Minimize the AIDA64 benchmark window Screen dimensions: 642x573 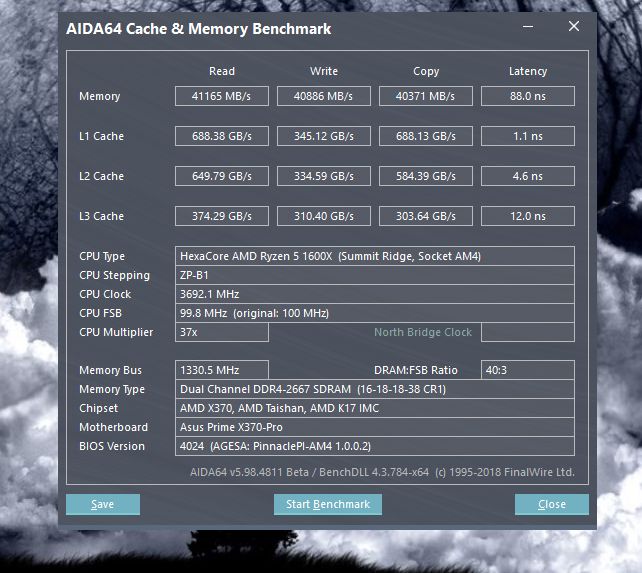click(x=528, y=27)
